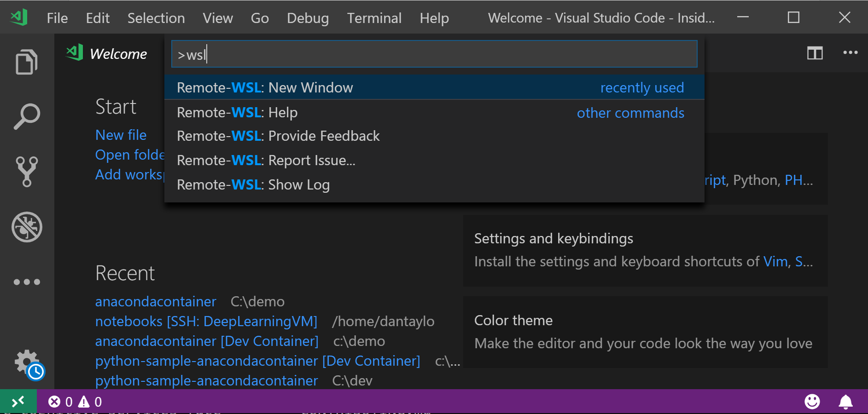
Task: Open the Manage gear icon
Action: pyautogui.click(x=27, y=362)
